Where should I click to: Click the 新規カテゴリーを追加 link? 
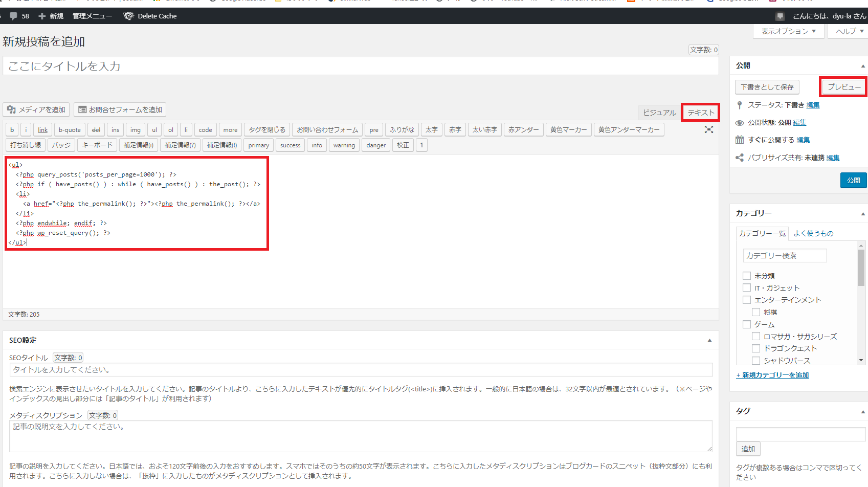[775, 375]
